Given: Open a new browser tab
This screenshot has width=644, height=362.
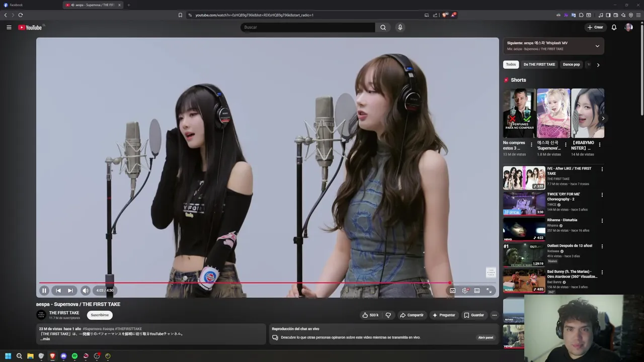Looking at the screenshot, I should coord(128,5).
